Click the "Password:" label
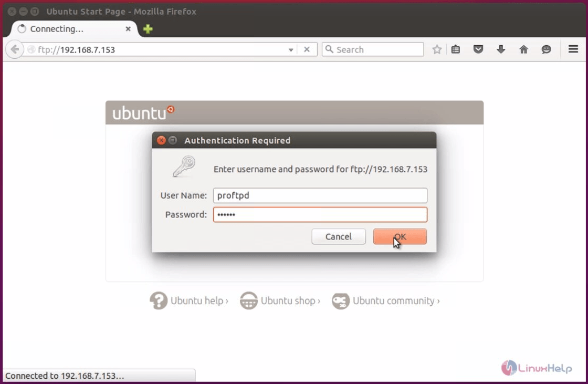This screenshot has height=384, width=588. point(186,215)
